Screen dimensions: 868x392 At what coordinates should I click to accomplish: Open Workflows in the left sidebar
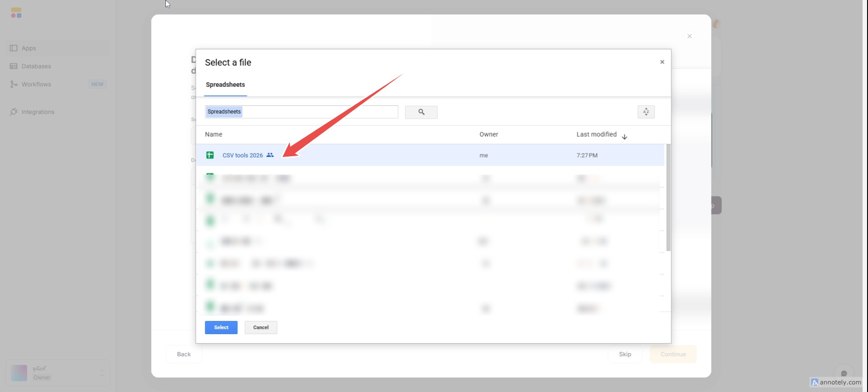pos(36,85)
